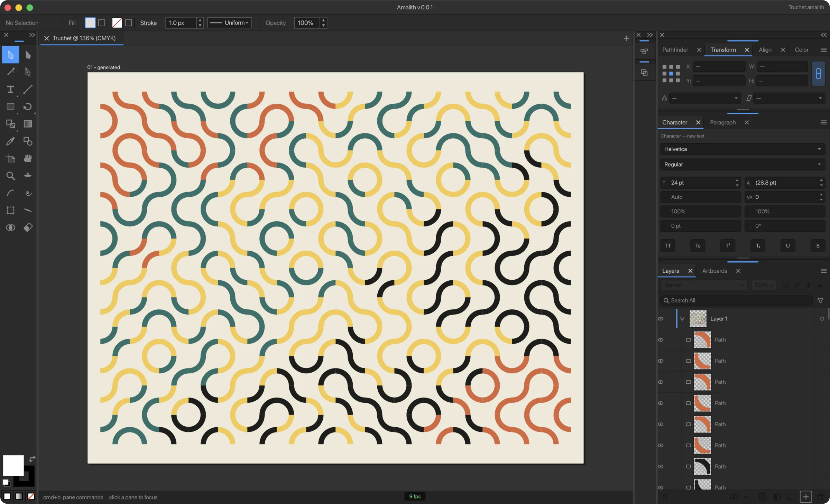Image resolution: width=830 pixels, height=504 pixels.
Task: Reset to default fill and stroke colors
Action: click(x=6, y=483)
